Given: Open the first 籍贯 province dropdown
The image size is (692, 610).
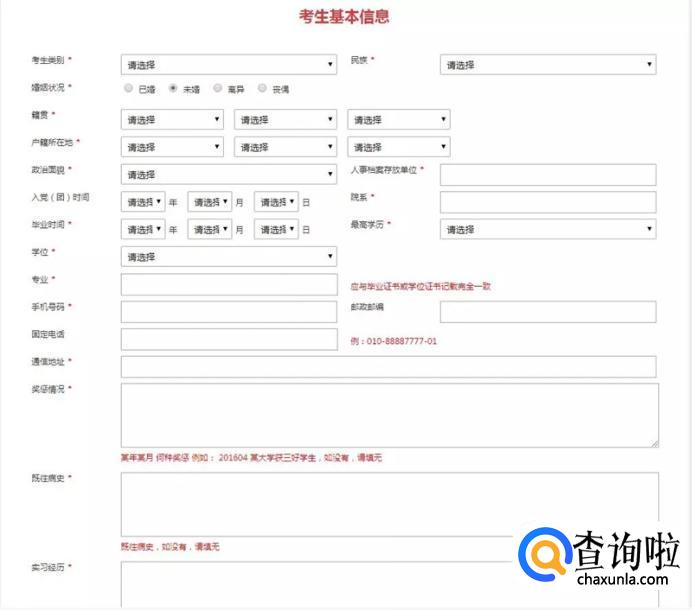Looking at the screenshot, I should pyautogui.click(x=172, y=120).
